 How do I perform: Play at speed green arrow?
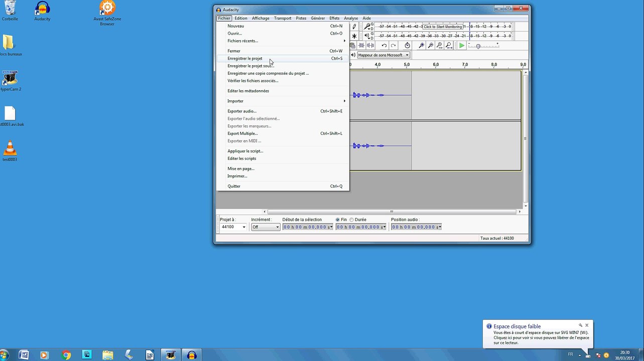pos(461,46)
